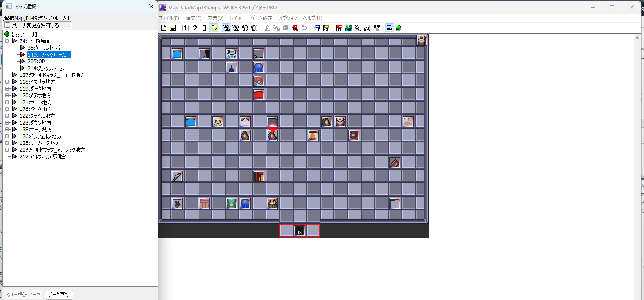Set map zoom to 1/2 scale
The height and width of the screenshot is (300, 644).
click(x=236, y=28)
